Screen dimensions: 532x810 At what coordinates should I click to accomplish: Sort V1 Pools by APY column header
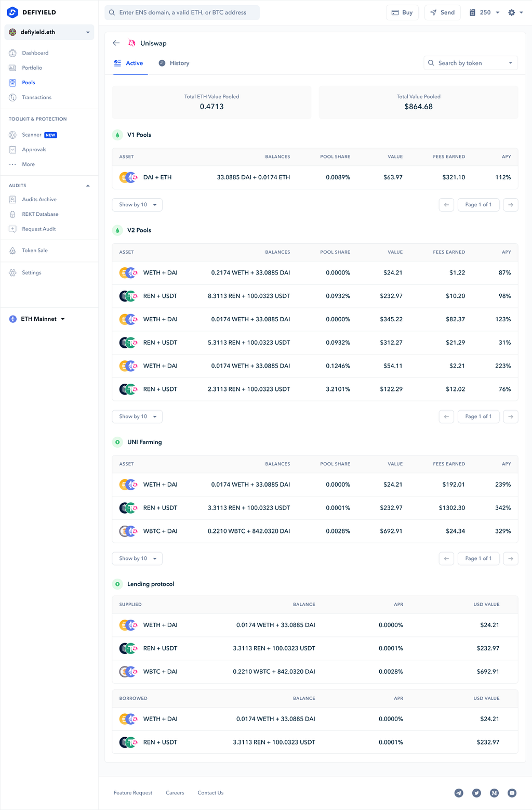coord(507,156)
